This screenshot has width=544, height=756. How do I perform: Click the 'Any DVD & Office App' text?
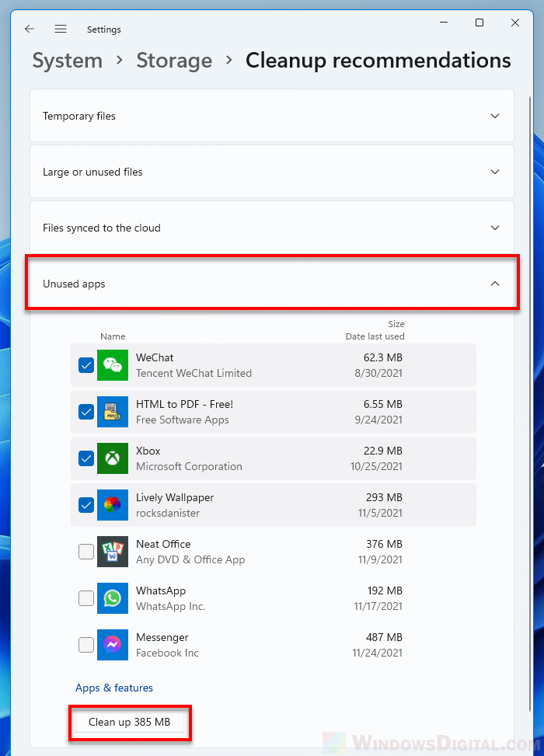(190, 559)
